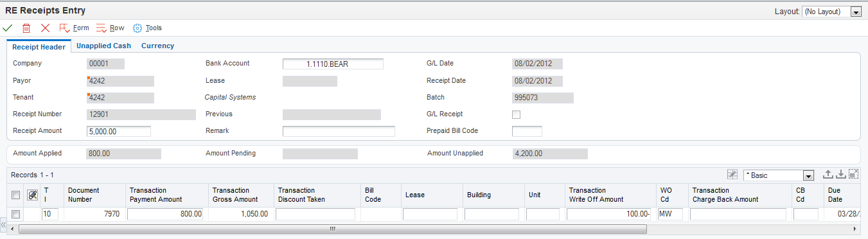Screen dimensions: 868x239
Task: Open the Layout dropdown
Action: (x=831, y=12)
